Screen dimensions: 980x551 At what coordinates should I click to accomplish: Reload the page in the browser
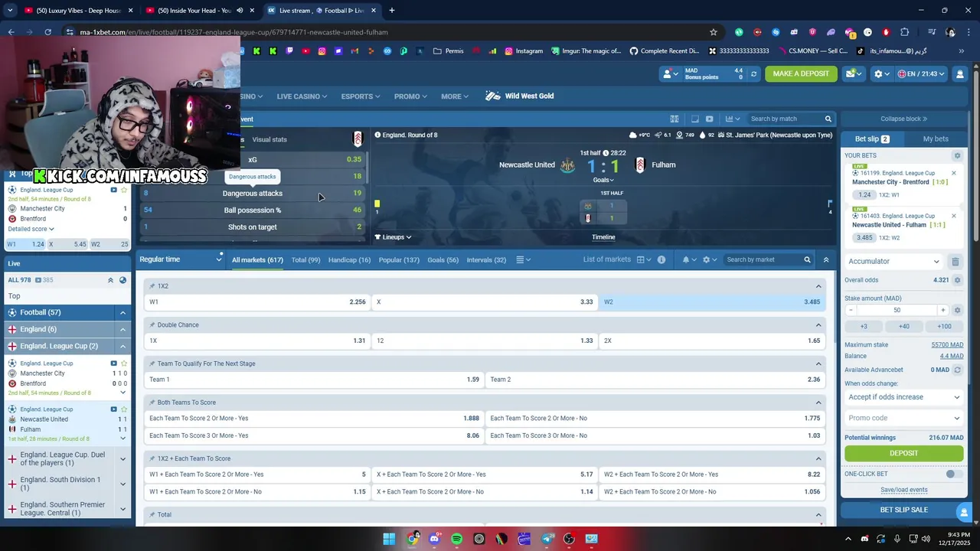(47, 32)
